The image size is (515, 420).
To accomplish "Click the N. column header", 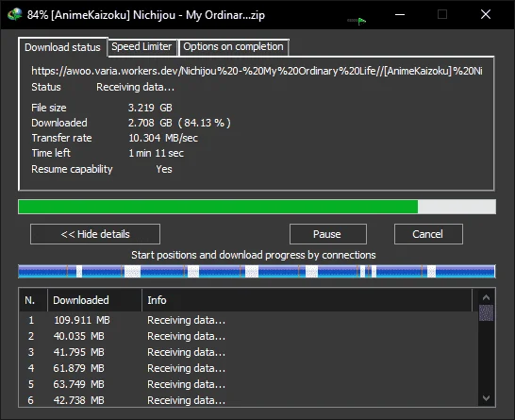I will pyautogui.click(x=34, y=300).
